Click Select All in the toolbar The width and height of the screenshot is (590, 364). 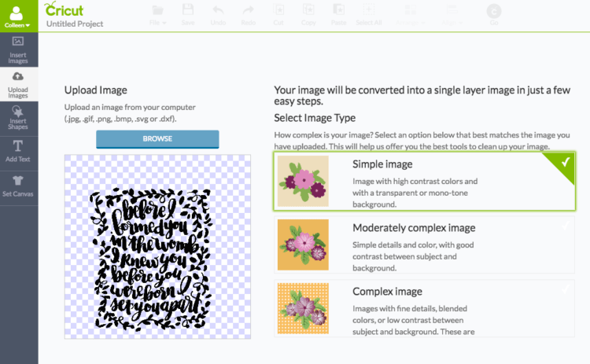point(368,15)
